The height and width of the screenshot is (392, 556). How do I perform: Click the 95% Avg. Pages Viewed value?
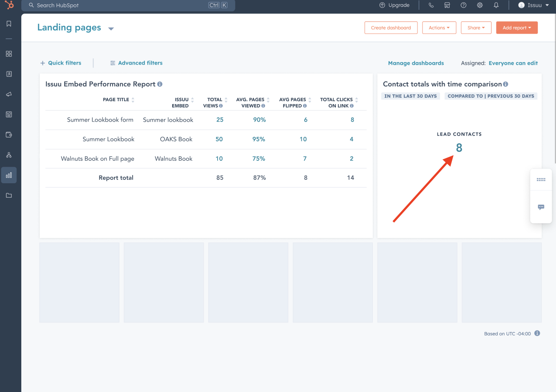[259, 139]
